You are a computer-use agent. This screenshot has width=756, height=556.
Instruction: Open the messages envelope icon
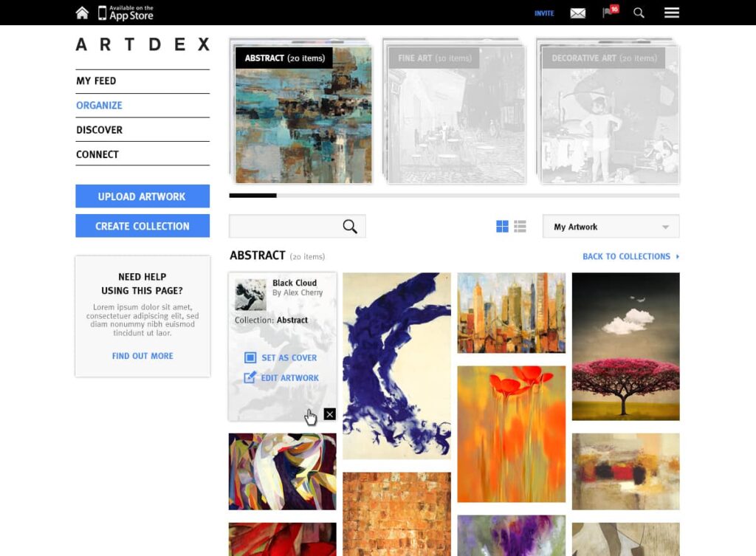[x=577, y=13]
